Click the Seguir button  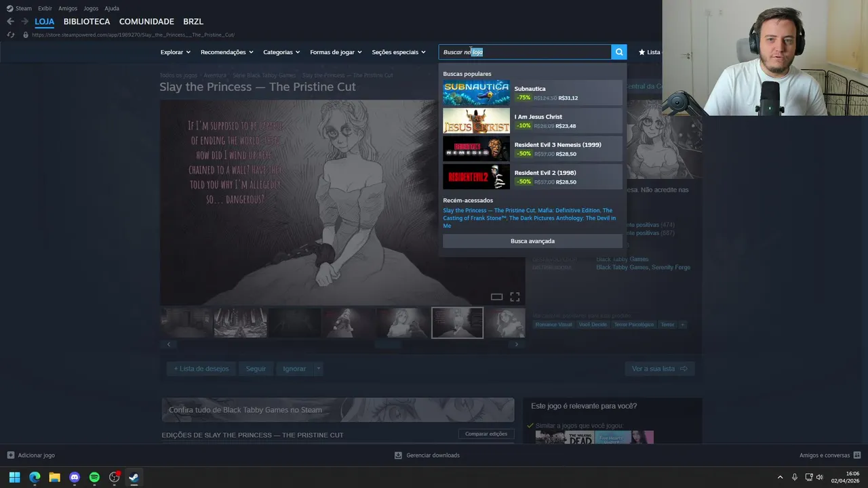click(x=256, y=369)
